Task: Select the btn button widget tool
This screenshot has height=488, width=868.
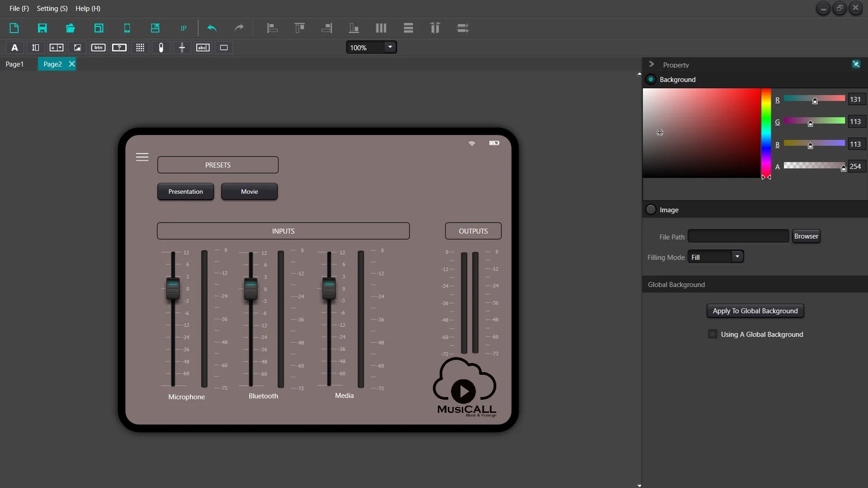Action: coord(98,48)
